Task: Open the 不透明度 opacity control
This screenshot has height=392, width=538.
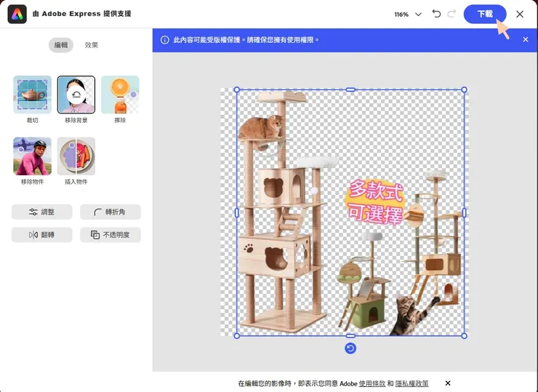Action: [x=111, y=235]
